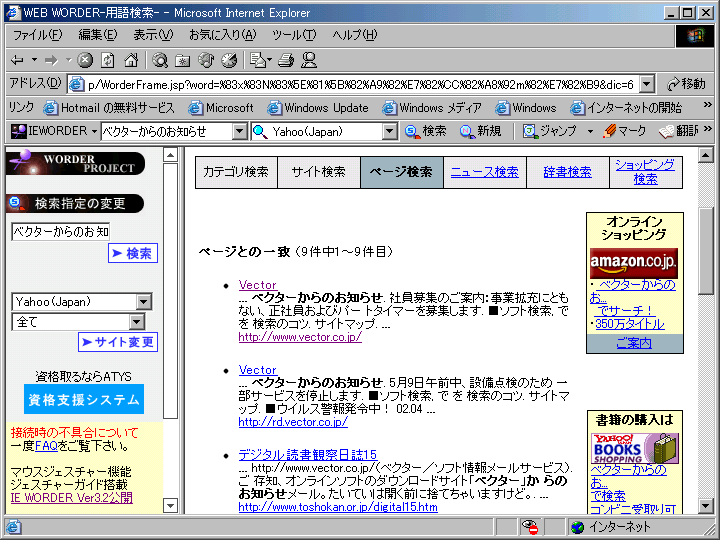The height and width of the screenshot is (540, 720).
Task: Click the IEWORDER logo icon
Action: click(19, 132)
